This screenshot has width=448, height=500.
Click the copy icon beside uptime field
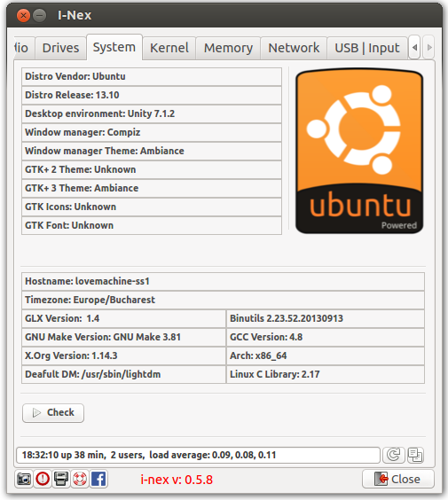tap(415, 455)
